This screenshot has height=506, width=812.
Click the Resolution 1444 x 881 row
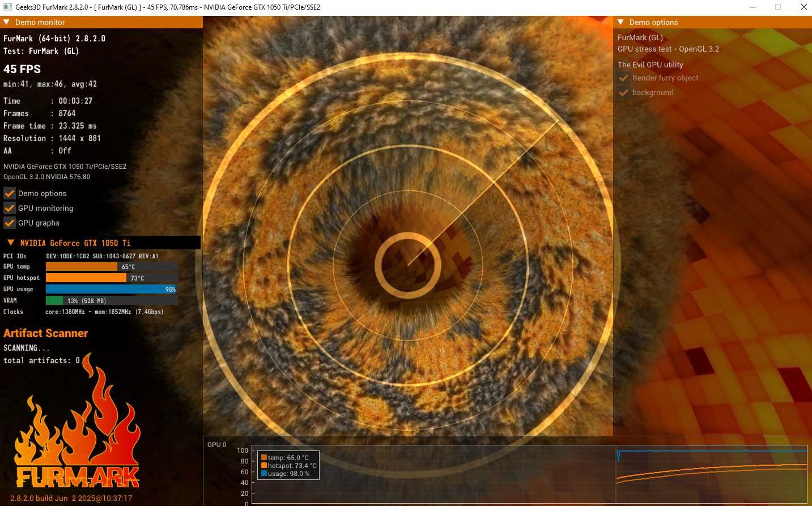click(x=52, y=138)
